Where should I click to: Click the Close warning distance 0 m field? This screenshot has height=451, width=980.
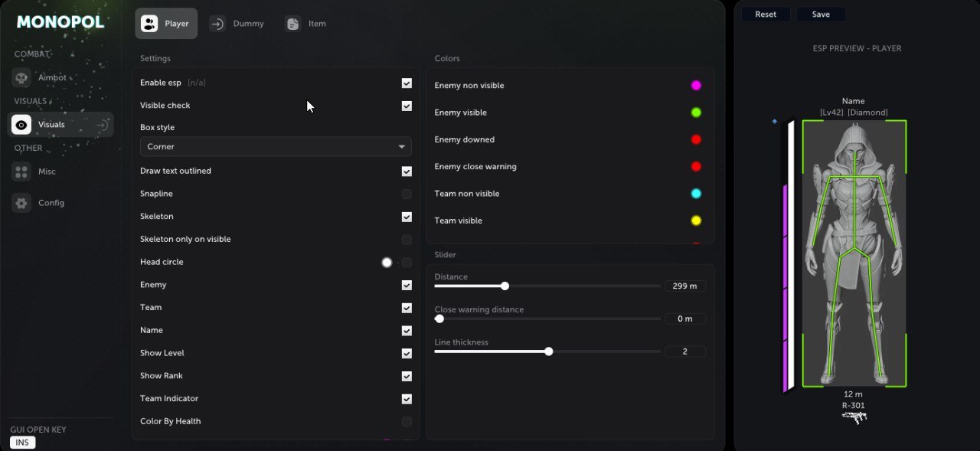click(685, 319)
